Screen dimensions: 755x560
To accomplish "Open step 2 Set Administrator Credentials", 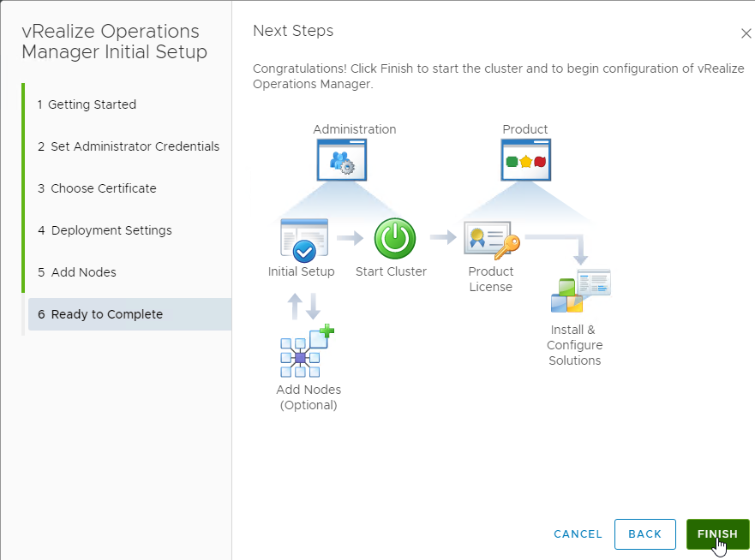I will click(x=129, y=146).
